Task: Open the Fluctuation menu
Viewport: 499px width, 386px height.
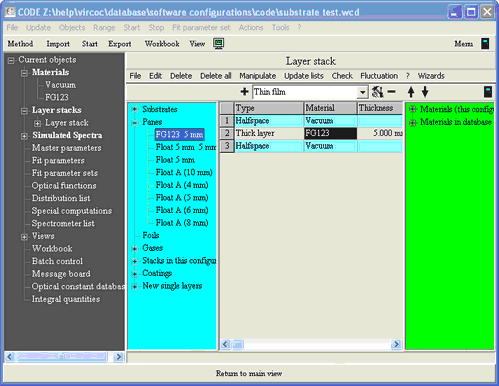Action: [x=379, y=76]
